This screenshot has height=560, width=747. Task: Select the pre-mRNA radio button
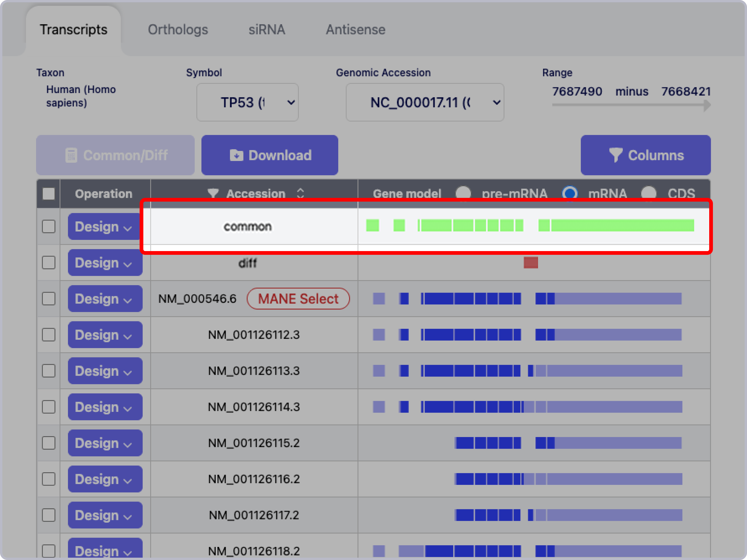(463, 193)
